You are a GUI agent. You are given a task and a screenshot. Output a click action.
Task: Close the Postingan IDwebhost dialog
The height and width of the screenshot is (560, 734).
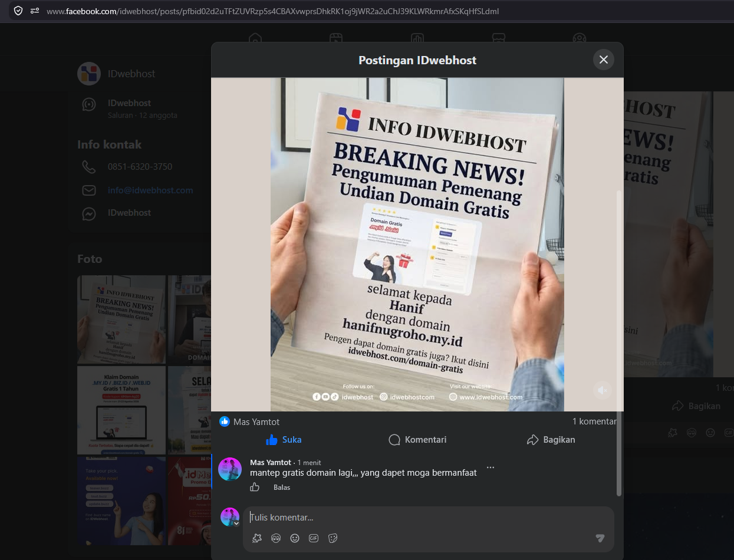coord(604,60)
